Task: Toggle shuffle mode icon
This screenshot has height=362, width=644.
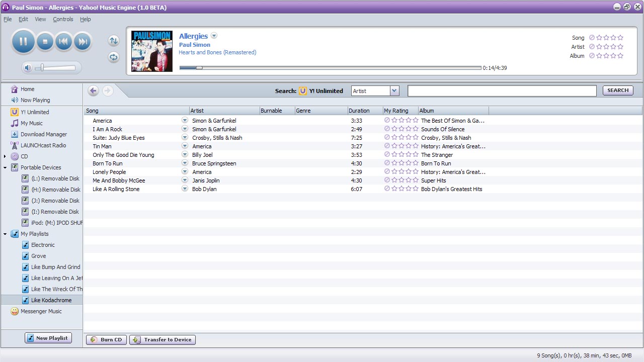Action: [114, 41]
